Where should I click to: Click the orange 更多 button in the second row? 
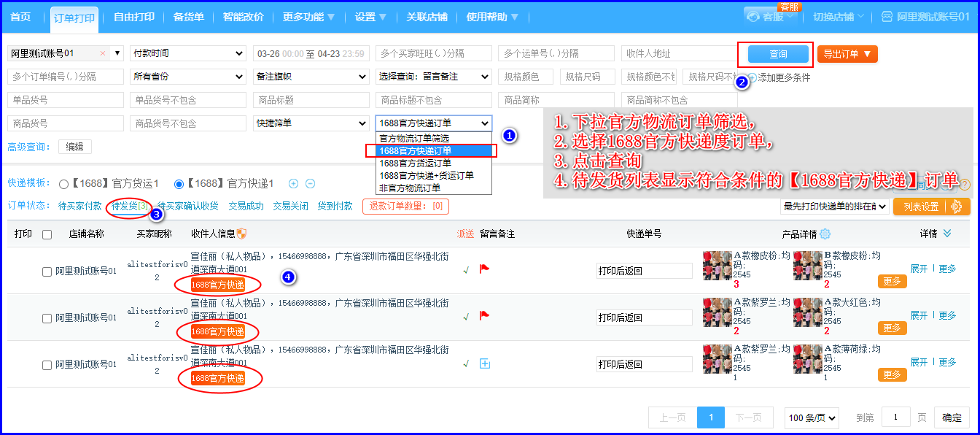[x=892, y=328]
